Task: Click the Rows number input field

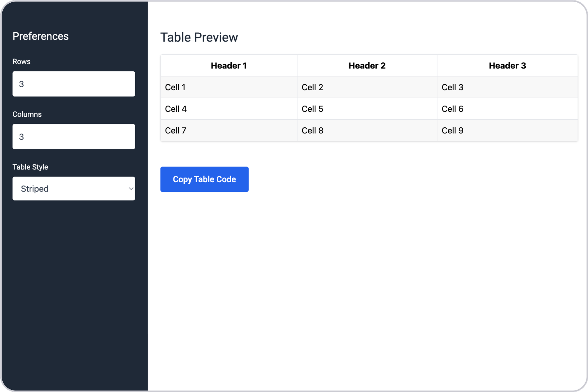Action: [x=74, y=84]
